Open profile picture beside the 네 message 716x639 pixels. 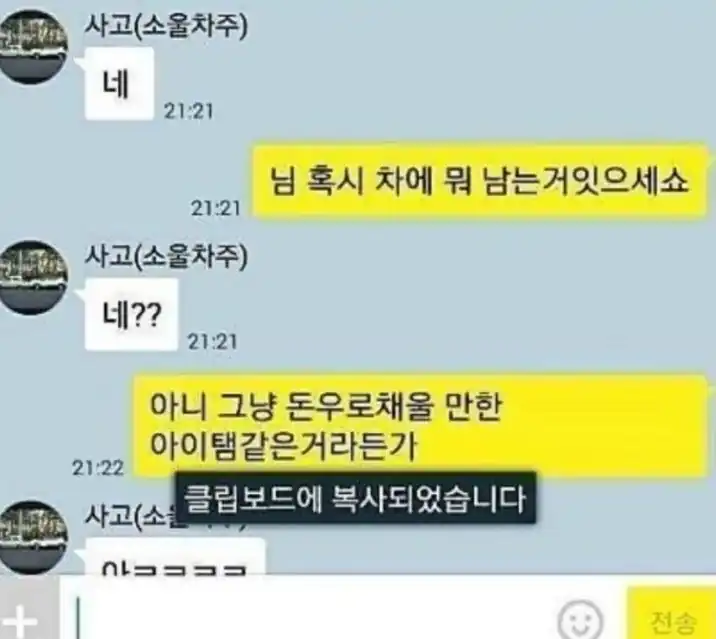(33, 47)
